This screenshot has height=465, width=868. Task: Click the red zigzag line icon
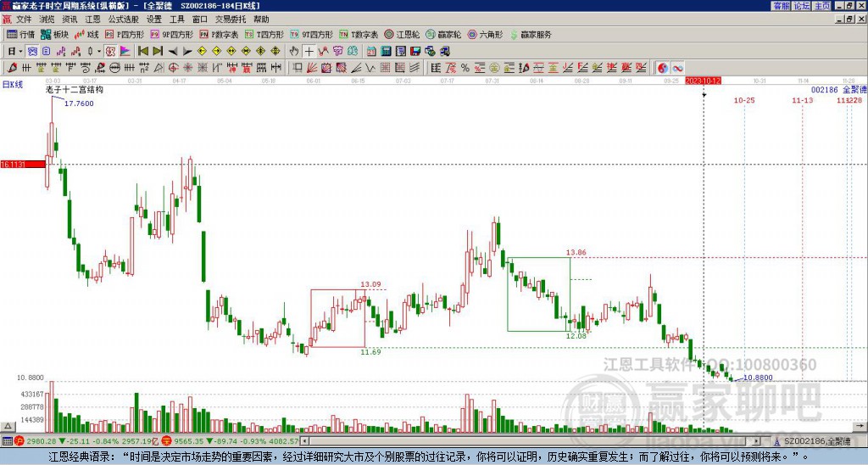coord(323,51)
